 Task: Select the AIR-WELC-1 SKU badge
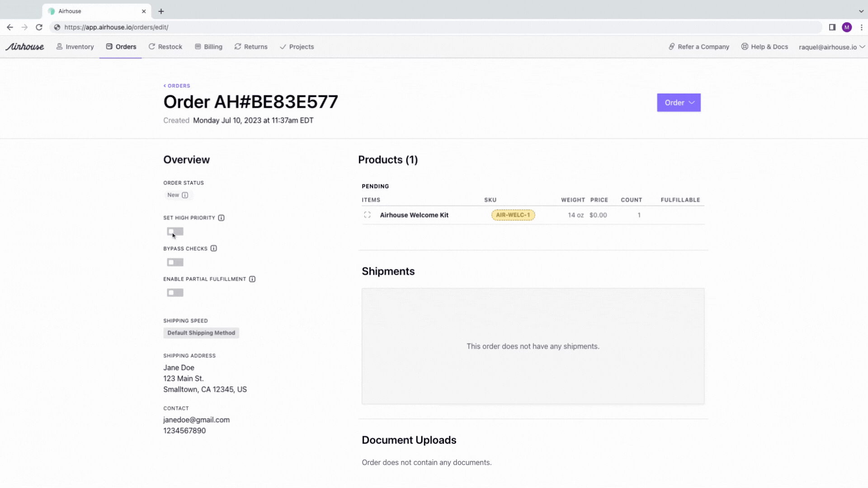point(513,215)
